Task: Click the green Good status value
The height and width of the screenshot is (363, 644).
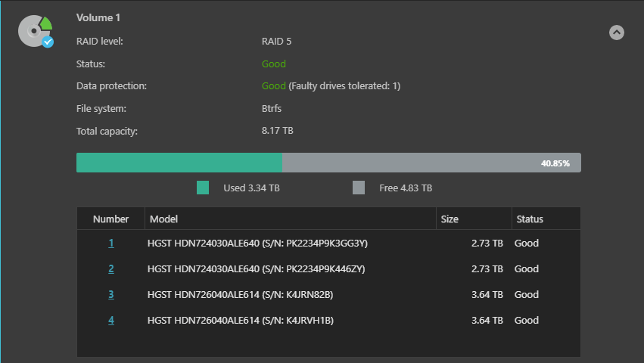Action: [273, 64]
